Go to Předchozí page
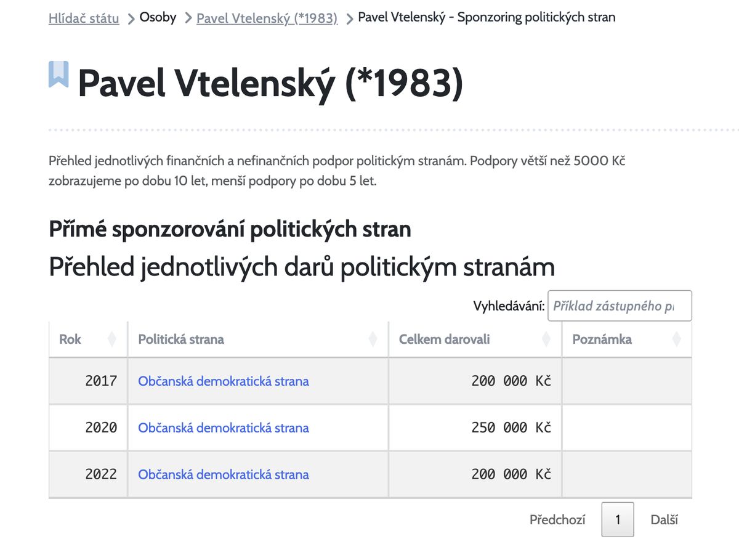 [557, 520]
